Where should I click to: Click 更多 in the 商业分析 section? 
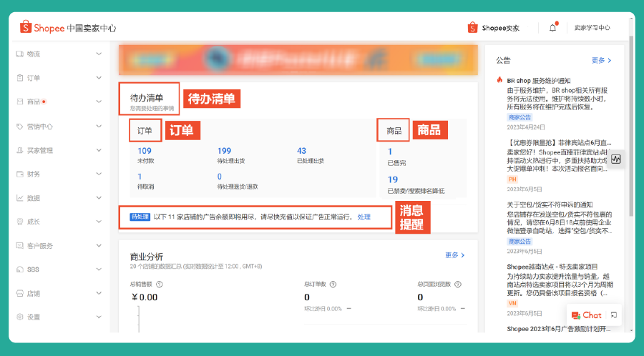pyautogui.click(x=455, y=255)
